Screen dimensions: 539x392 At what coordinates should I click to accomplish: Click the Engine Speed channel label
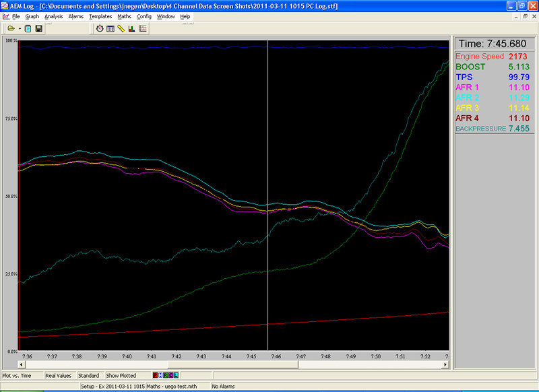(480, 57)
